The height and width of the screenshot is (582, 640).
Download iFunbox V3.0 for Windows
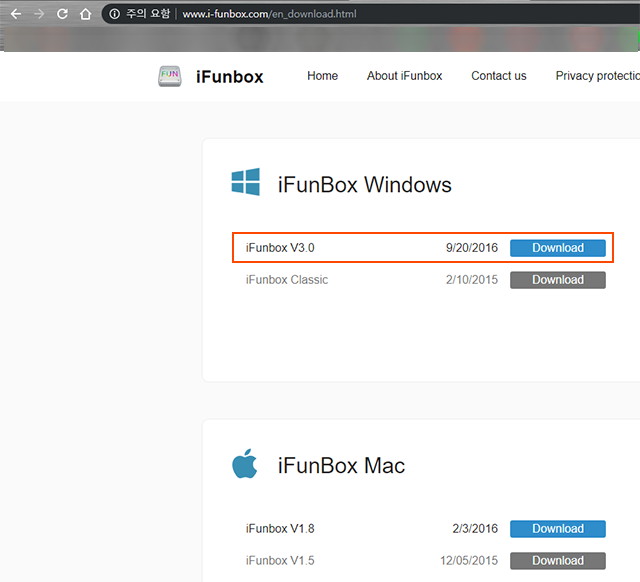(x=558, y=248)
